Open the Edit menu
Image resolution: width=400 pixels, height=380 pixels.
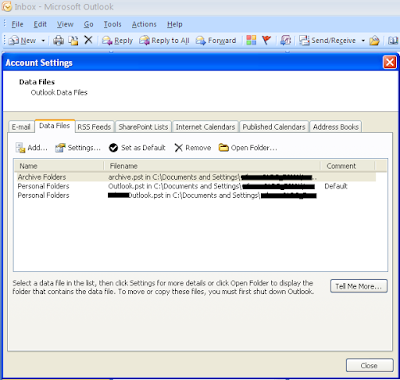tap(40, 24)
